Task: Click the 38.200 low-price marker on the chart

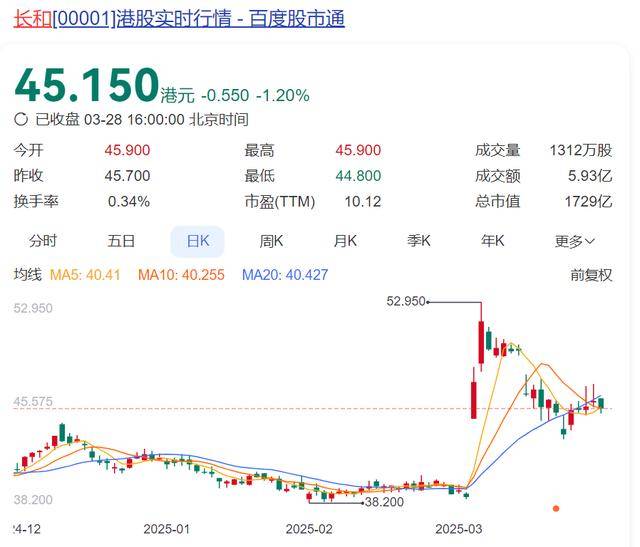Action: point(384,502)
